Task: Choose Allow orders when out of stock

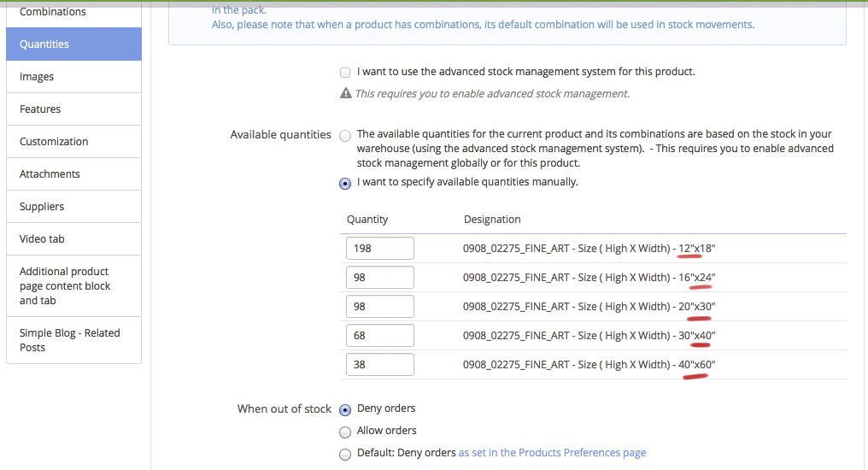Action: pyautogui.click(x=345, y=432)
